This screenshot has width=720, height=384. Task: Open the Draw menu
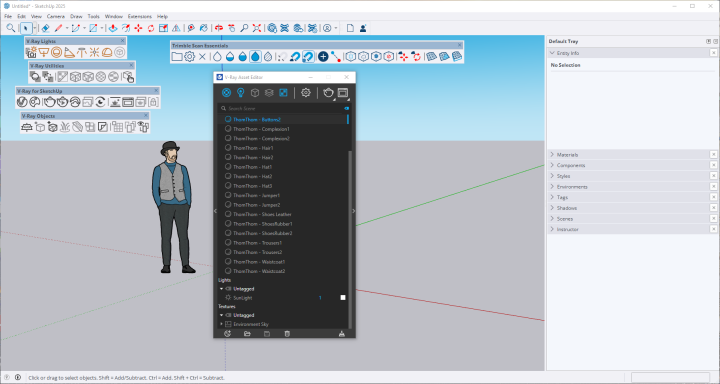76,16
